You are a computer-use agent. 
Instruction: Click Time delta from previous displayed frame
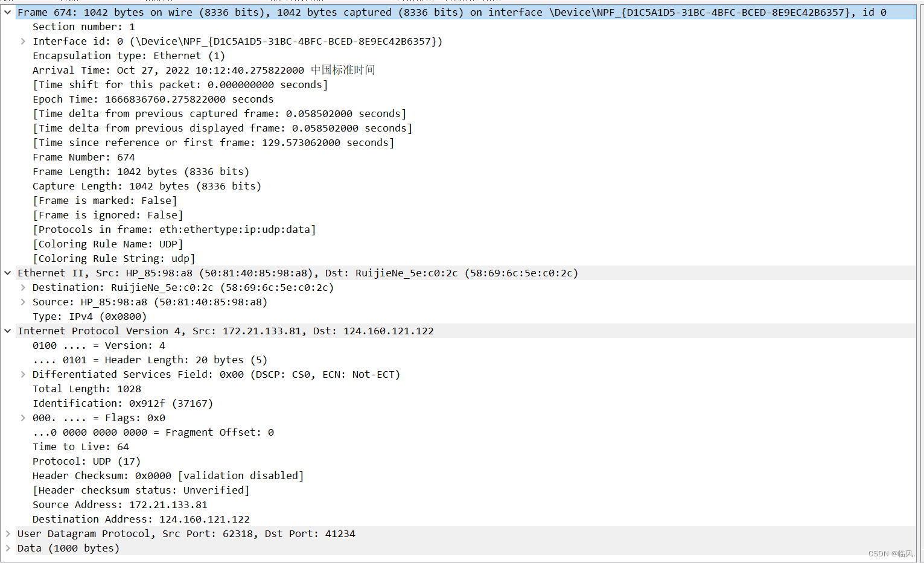tap(223, 128)
